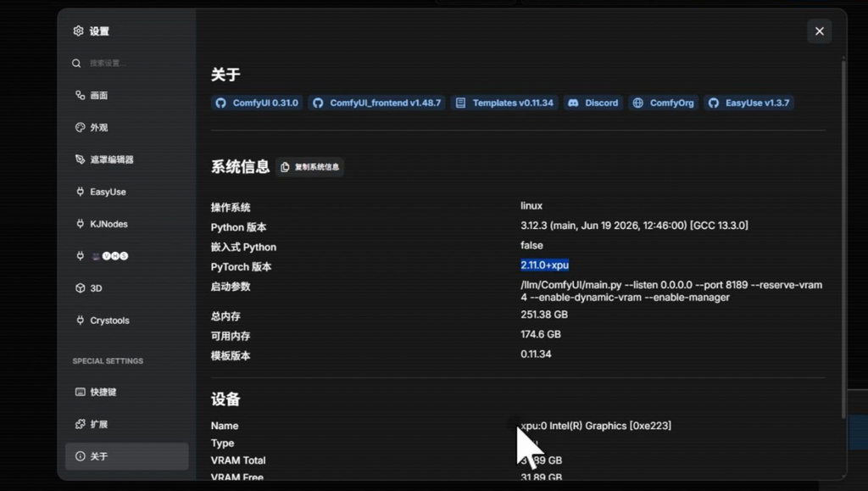This screenshot has height=491, width=868.
Task: Click the launch arguments main.py text
Action: [x=671, y=291]
